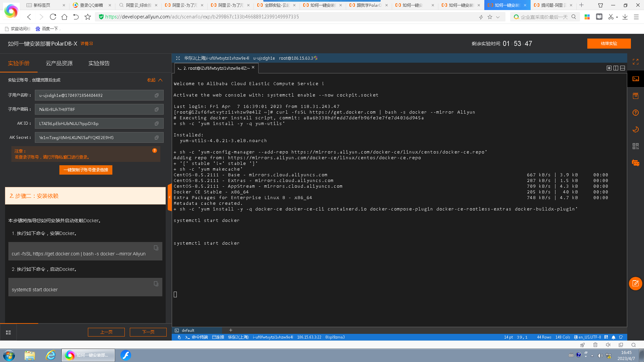Click the browser zoom magnifier at bottom right
This screenshot has width=644, height=362.
[634, 345]
